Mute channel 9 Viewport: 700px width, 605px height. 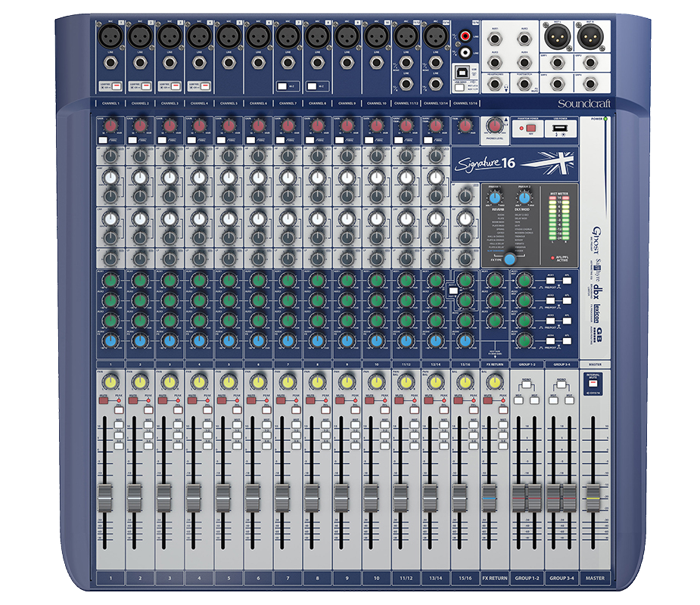pos(341,401)
